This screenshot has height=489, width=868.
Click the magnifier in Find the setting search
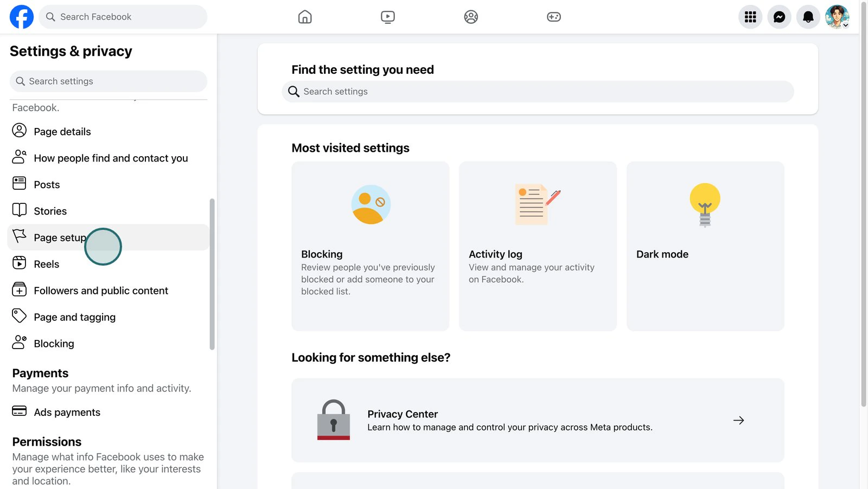(x=293, y=92)
